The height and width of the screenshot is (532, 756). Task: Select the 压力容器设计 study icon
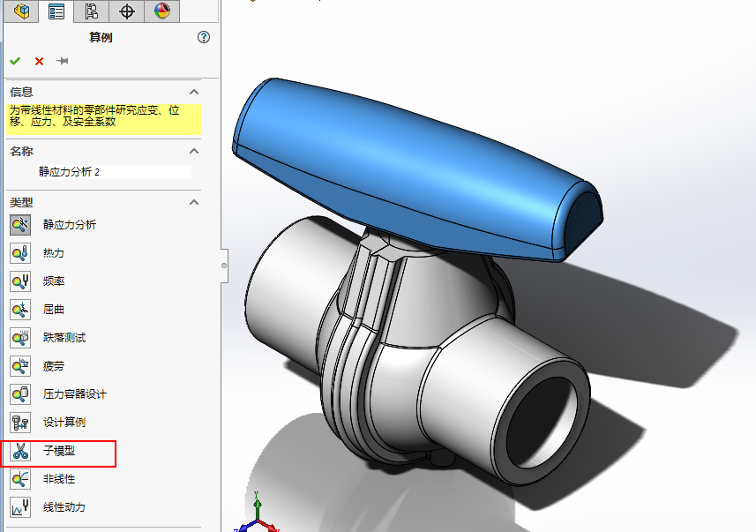tap(20, 394)
